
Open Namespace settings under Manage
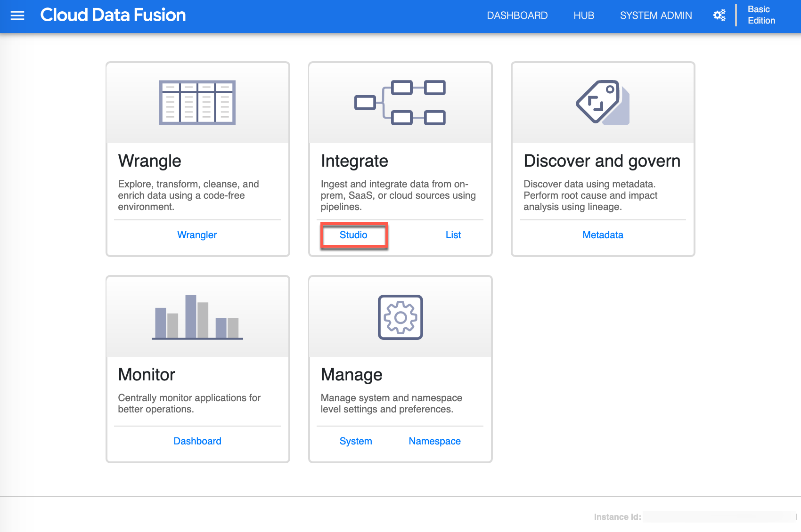tap(434, 441)
